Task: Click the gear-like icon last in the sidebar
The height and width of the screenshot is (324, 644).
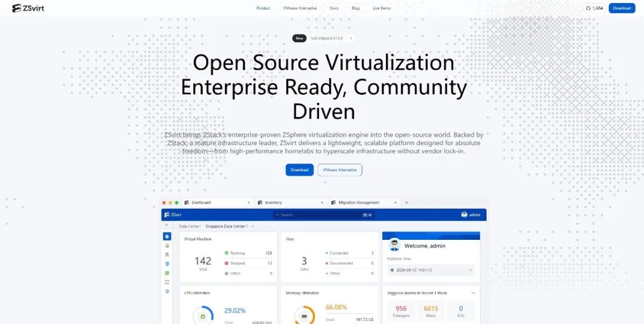Action: tap(167, 291)
